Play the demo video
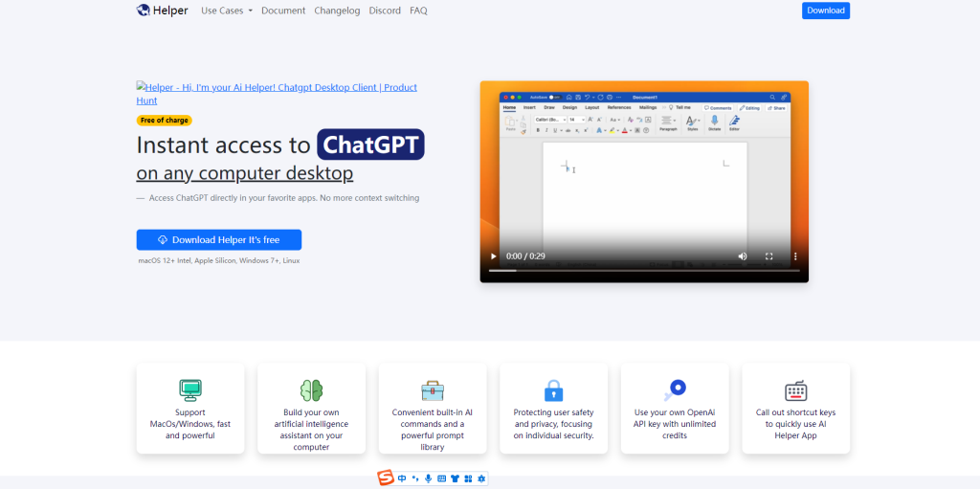 coord(493,256)
